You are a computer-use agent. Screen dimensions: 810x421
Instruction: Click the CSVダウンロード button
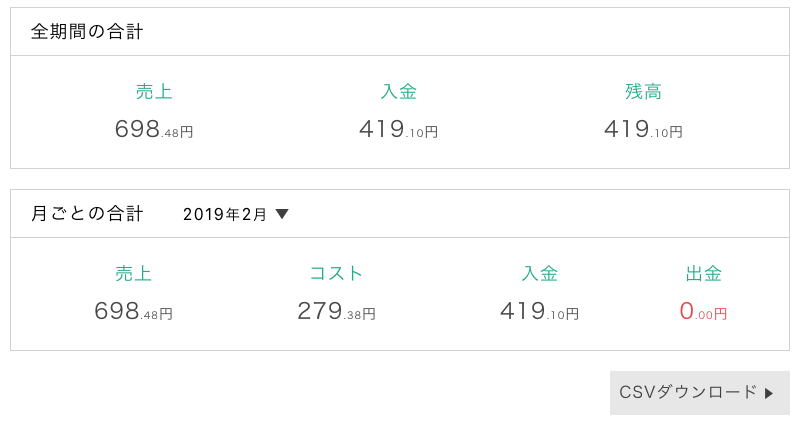[x=699, y=393]
